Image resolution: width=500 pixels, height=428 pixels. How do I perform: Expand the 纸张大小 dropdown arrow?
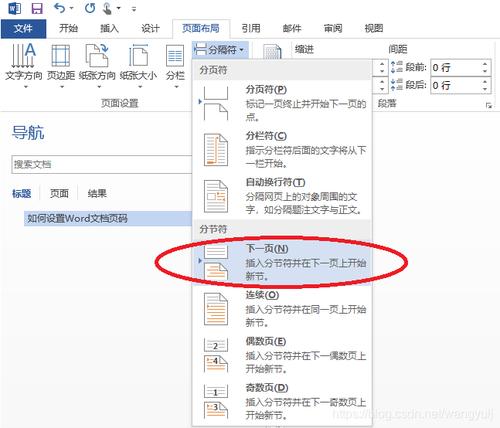coord(140,87)
